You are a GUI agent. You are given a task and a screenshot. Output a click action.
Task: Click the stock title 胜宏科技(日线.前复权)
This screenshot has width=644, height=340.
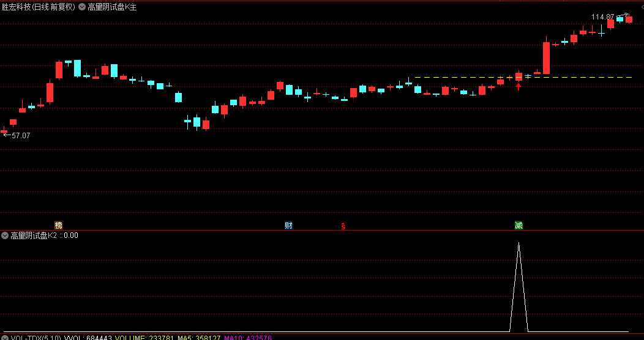click(39, 7)
